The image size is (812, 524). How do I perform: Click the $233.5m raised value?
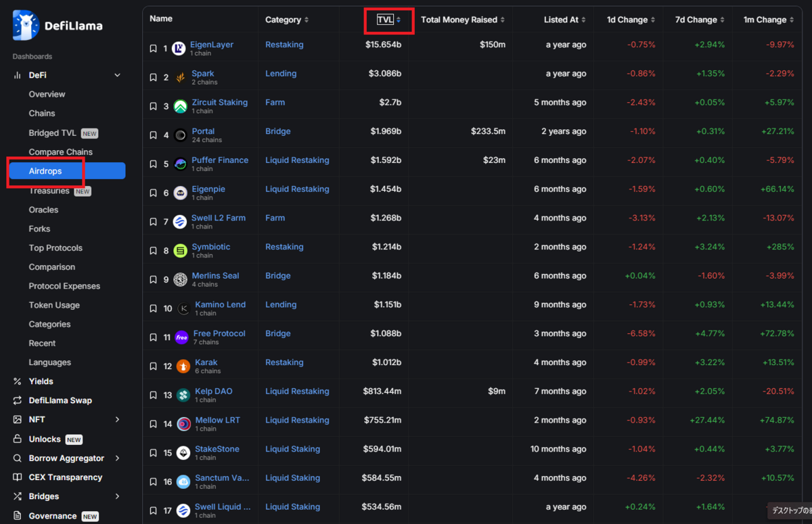[488, 131]
